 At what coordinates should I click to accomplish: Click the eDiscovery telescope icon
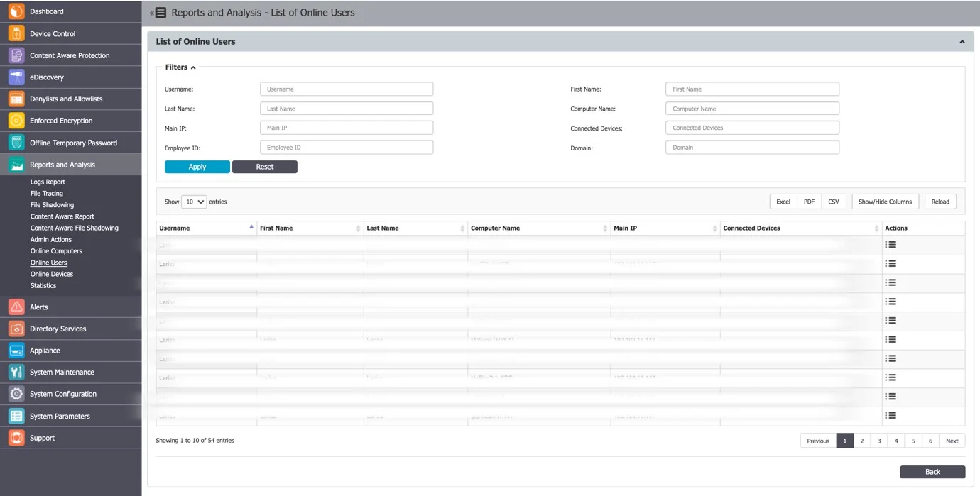click(x=16, y=77)
